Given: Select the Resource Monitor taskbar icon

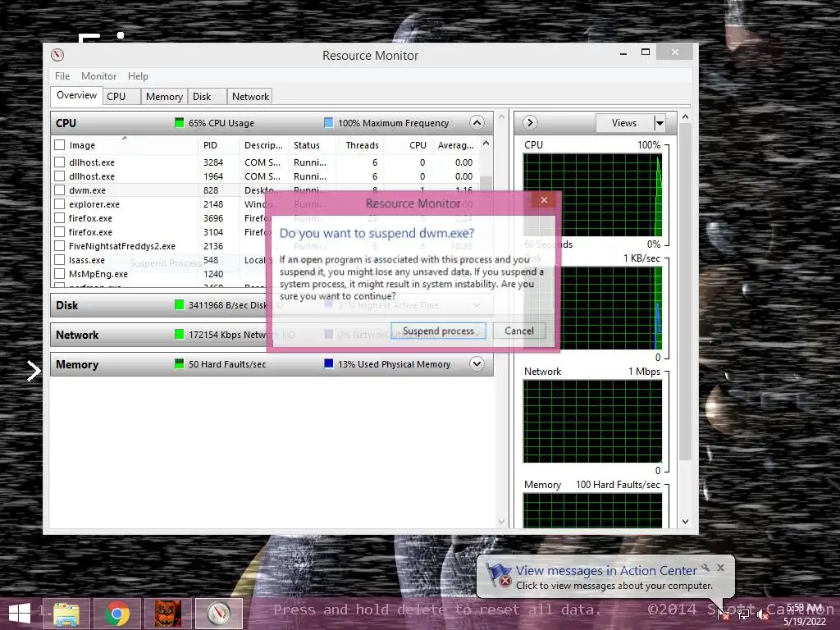Looking at the screenshot, I should click(219, 614).
